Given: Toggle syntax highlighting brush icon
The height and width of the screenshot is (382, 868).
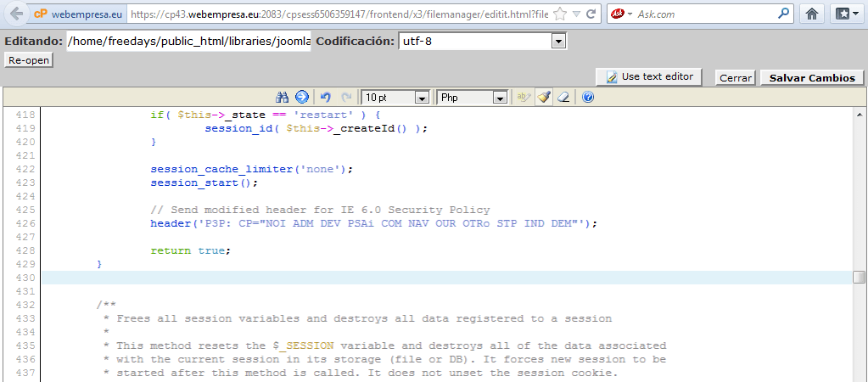Looking at the screenshot, I should [544, 98].
